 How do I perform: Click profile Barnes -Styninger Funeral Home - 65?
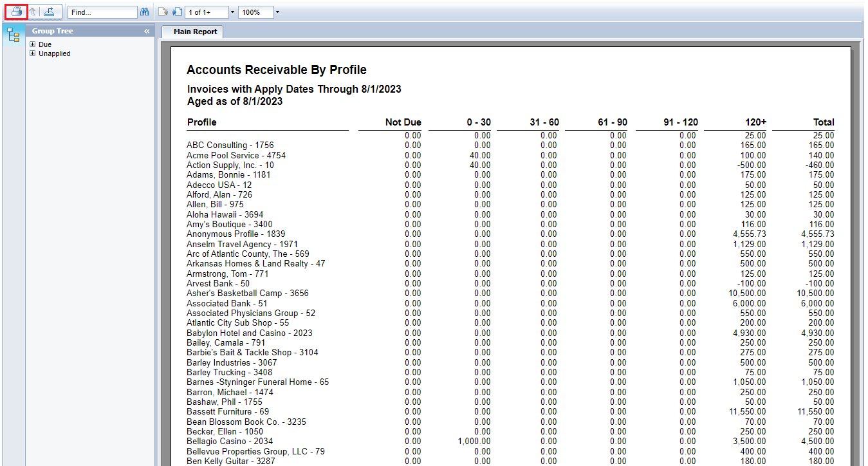tap(257, 382)
